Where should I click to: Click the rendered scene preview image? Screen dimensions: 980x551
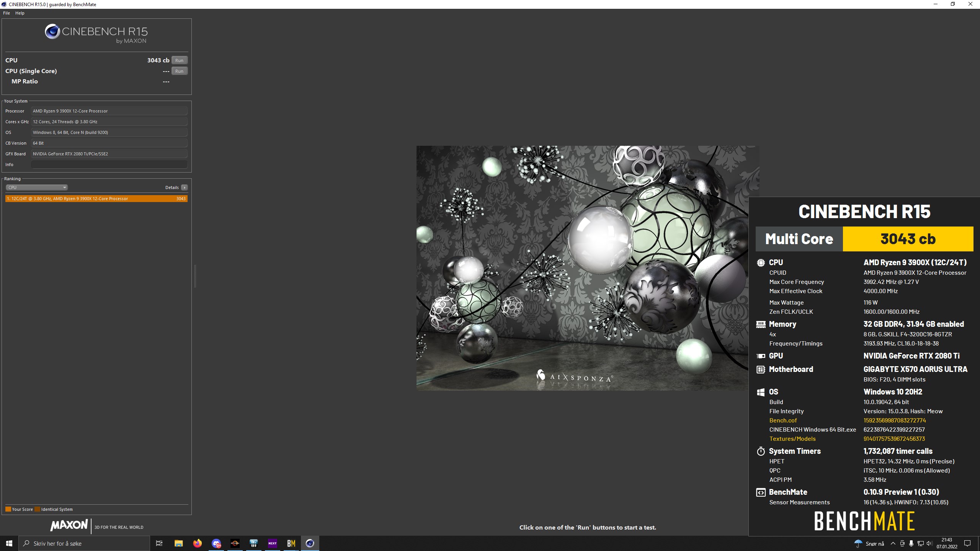(x=588, y=268)
